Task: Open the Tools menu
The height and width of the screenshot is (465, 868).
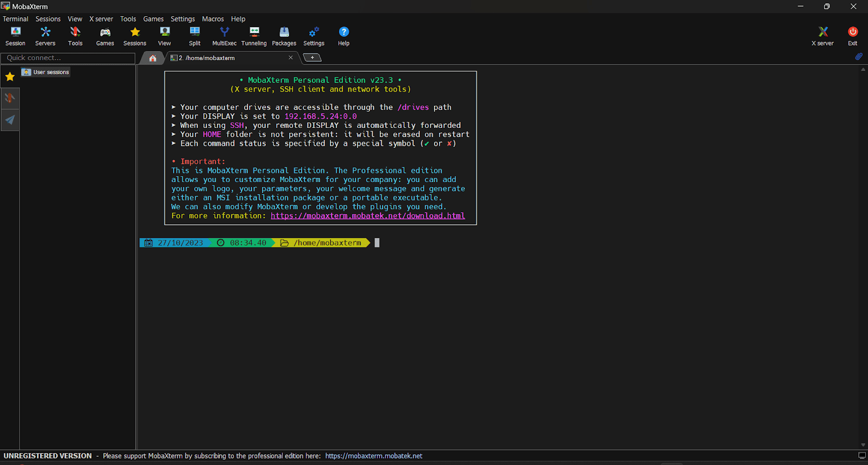Action: click(x=128, y=19)
